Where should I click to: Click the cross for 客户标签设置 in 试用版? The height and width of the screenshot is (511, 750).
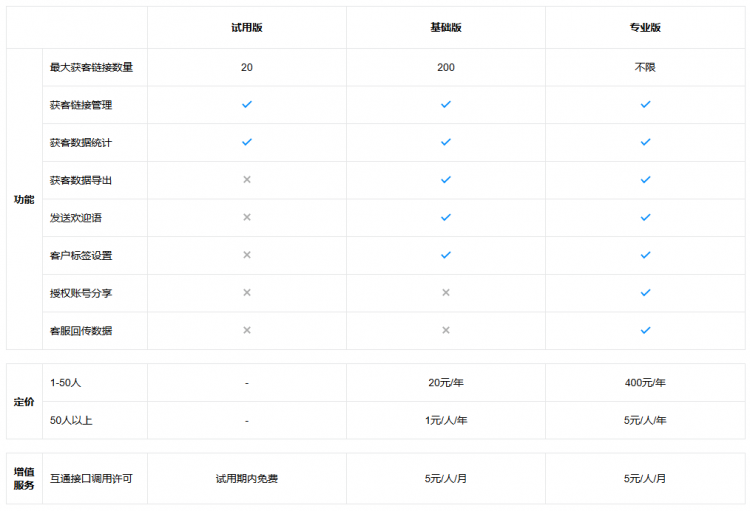pyautogui.click(x=246, y=255)
